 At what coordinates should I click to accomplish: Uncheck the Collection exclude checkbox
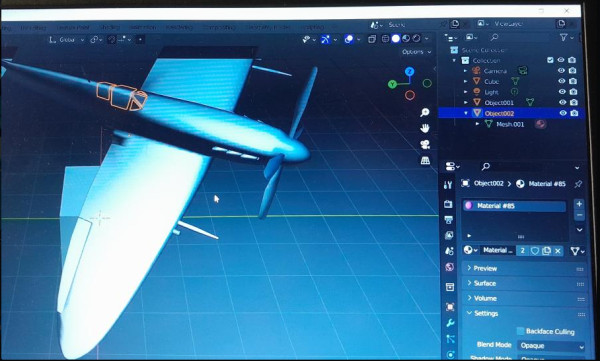tap(550, 60)
